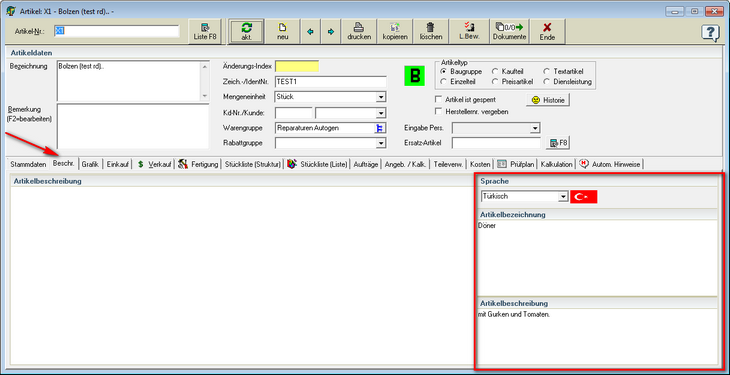Screen dimensions: 730x375
Task: Go to the previous article with the left arrow
Action: point(310,32)
